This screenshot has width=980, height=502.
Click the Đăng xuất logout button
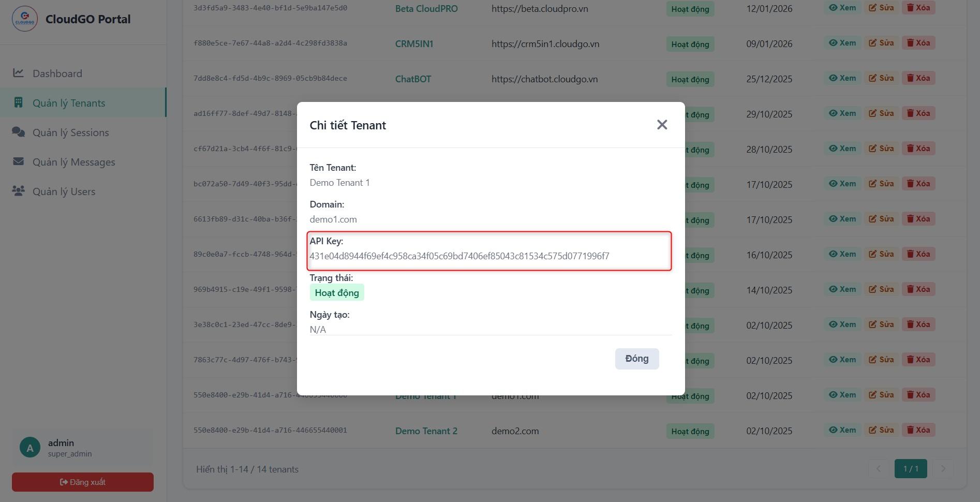(x=83, y=482)
